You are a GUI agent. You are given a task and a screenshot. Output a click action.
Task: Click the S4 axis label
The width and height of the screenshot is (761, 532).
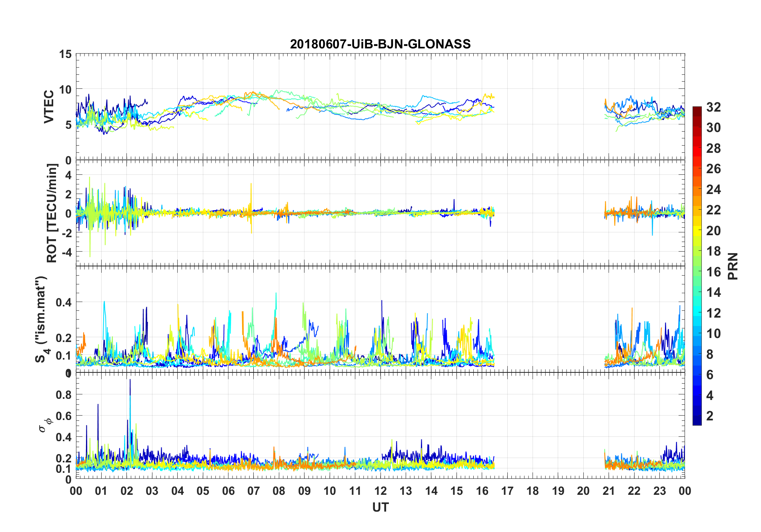[42, 319]
